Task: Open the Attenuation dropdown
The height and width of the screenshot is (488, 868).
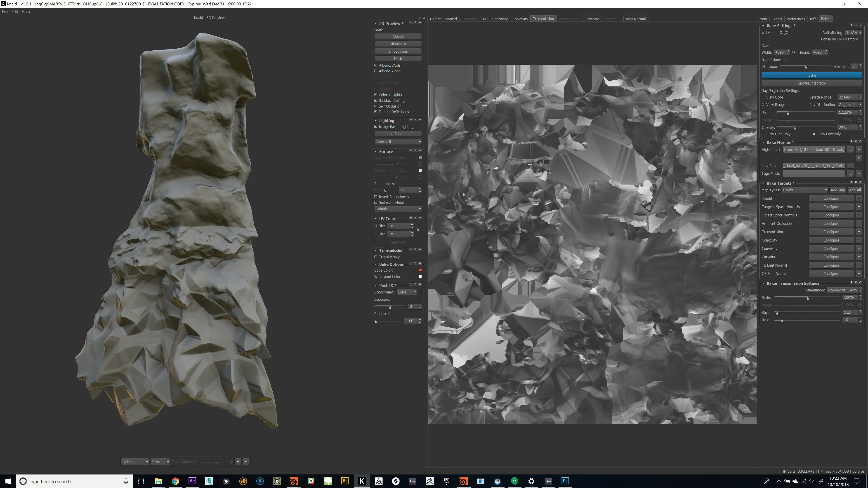Action: (844, 290)
